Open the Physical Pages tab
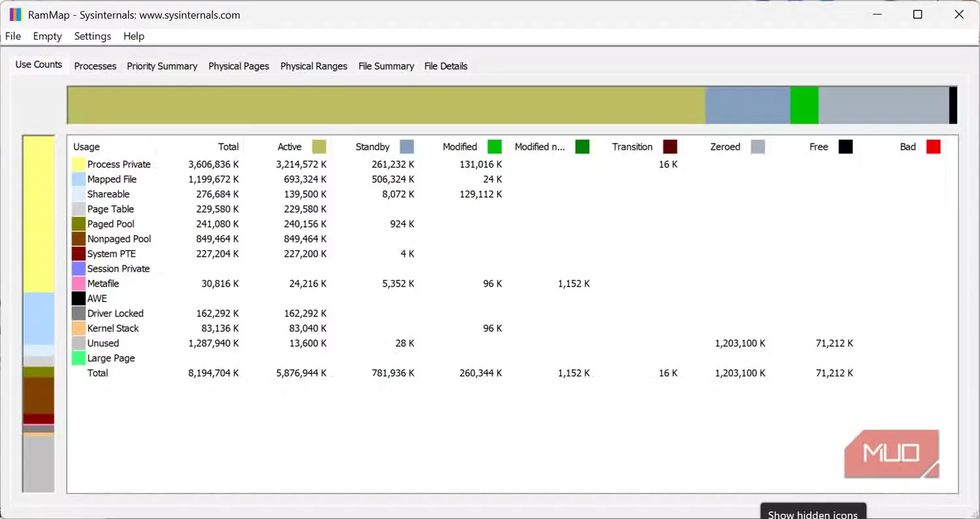 coord(238,66)
